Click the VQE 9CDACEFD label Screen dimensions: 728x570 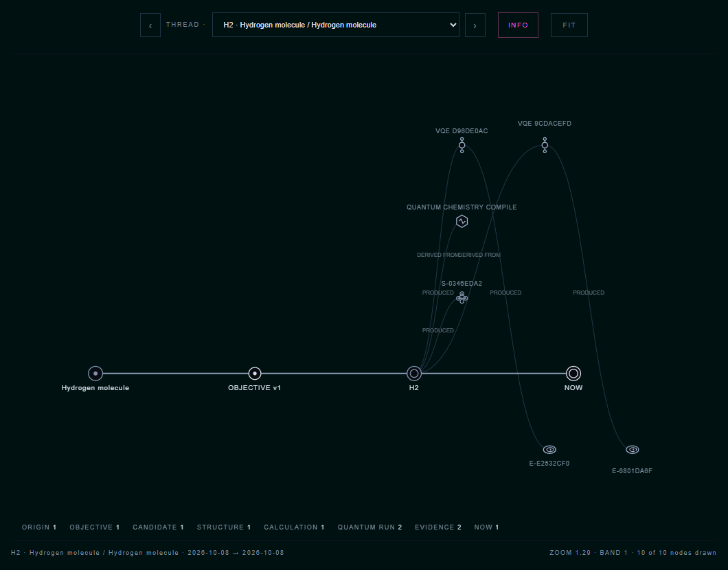[x=545, y=124]
